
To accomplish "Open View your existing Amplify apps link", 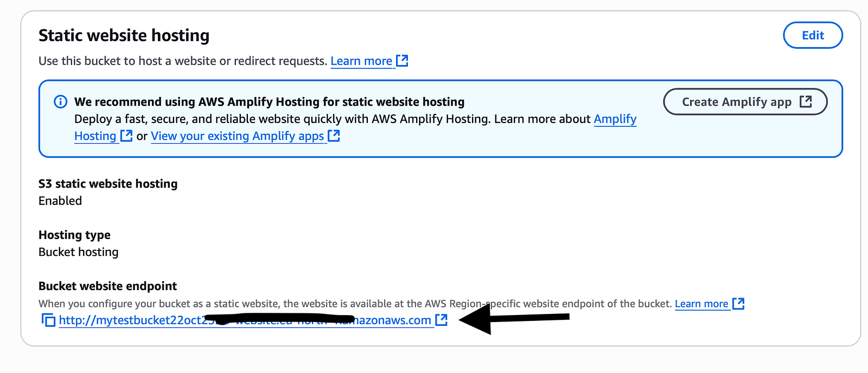I will 238,136.
